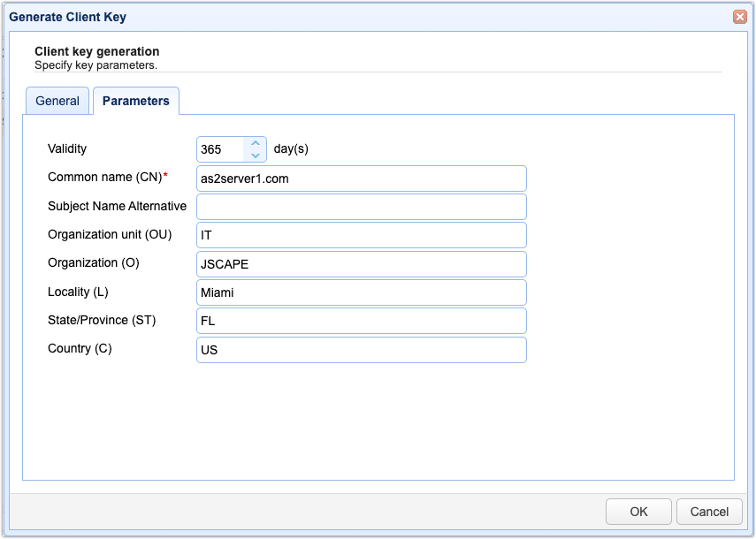Click the Organization field containing JSCAPE
The height and width of the screenshot is (539, 756).
click(x=361, y=264)
